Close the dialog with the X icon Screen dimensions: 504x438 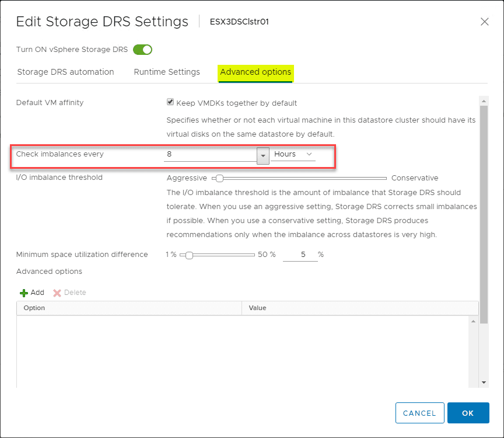point(484,22)
